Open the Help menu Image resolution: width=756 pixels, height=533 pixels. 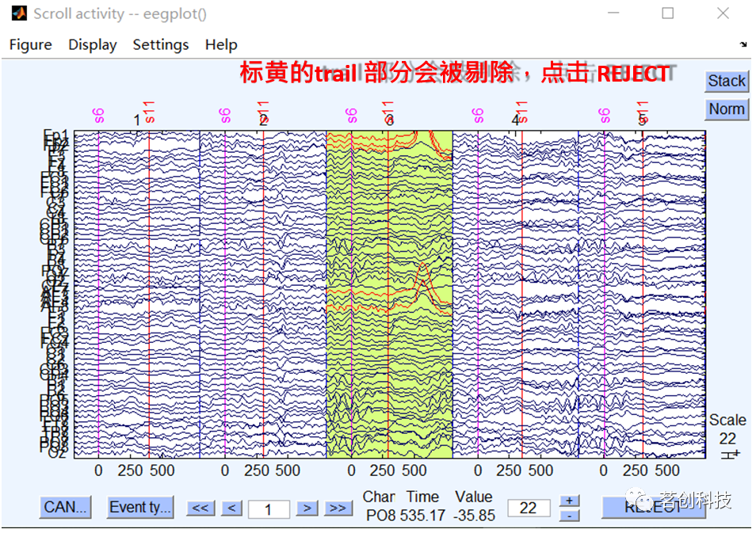(220, 44)
